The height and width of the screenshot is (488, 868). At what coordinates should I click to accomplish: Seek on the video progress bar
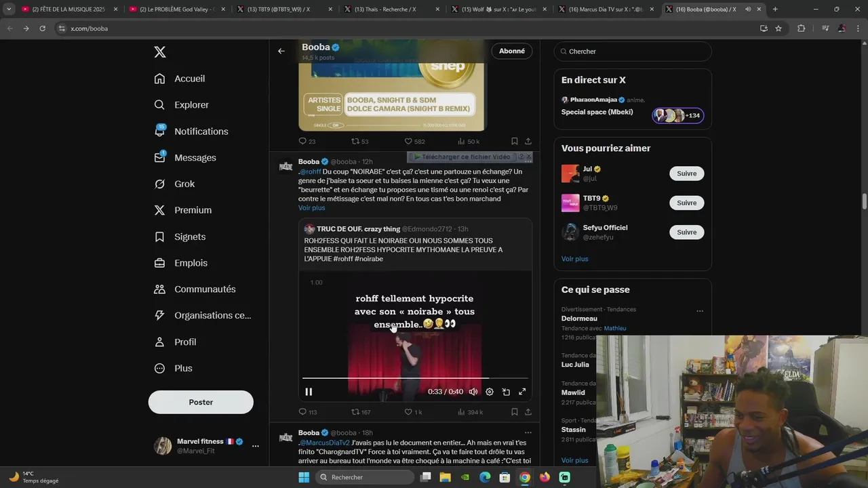point(415,378)
